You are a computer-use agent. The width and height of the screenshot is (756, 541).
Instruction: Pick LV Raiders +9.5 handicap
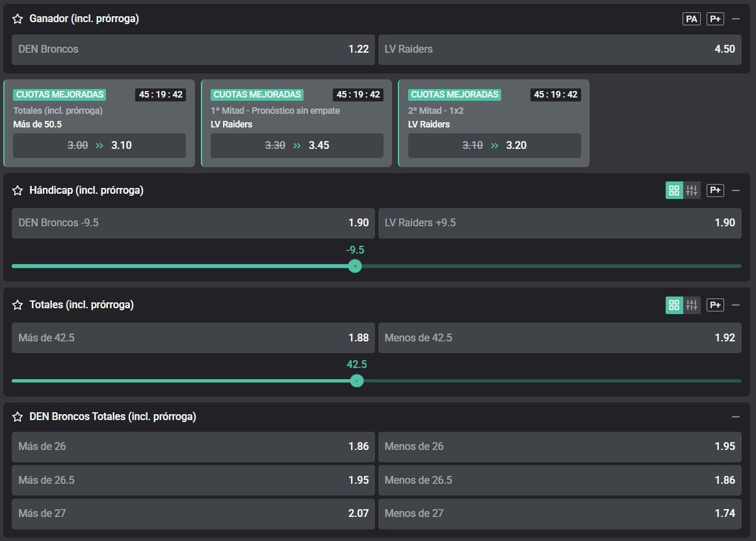559,223
